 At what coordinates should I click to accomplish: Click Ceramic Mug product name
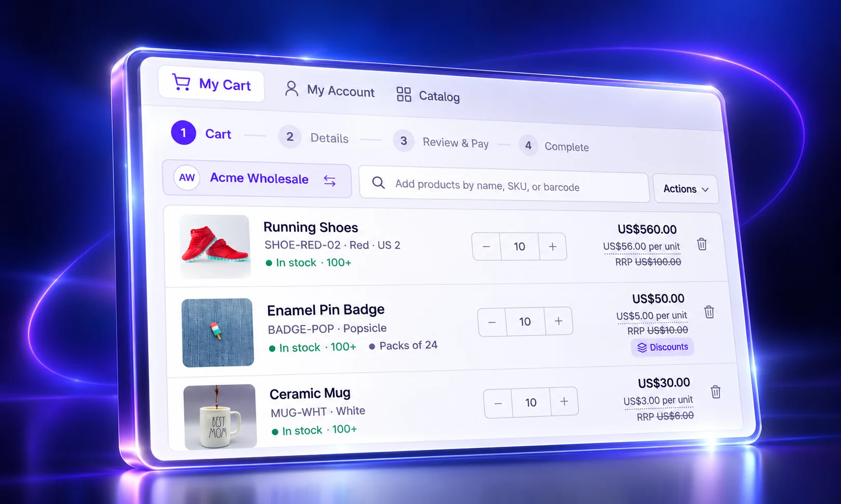click(x=310, y=393)
